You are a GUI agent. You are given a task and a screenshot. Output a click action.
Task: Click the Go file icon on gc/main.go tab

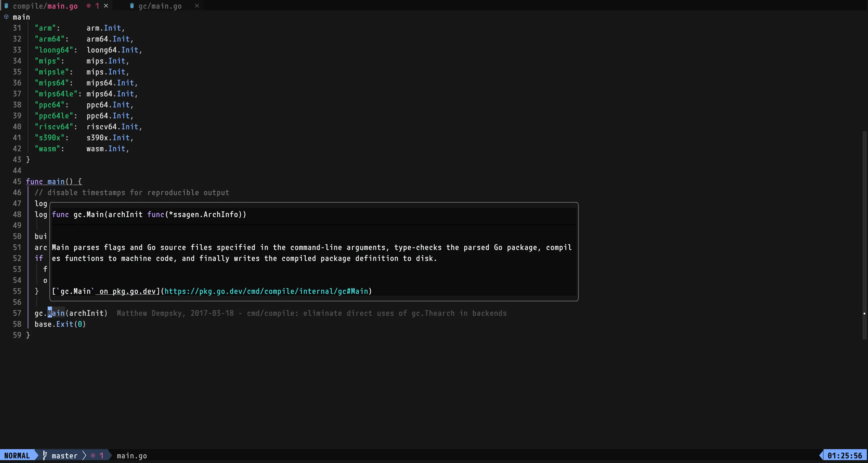(x=132, y=6)
